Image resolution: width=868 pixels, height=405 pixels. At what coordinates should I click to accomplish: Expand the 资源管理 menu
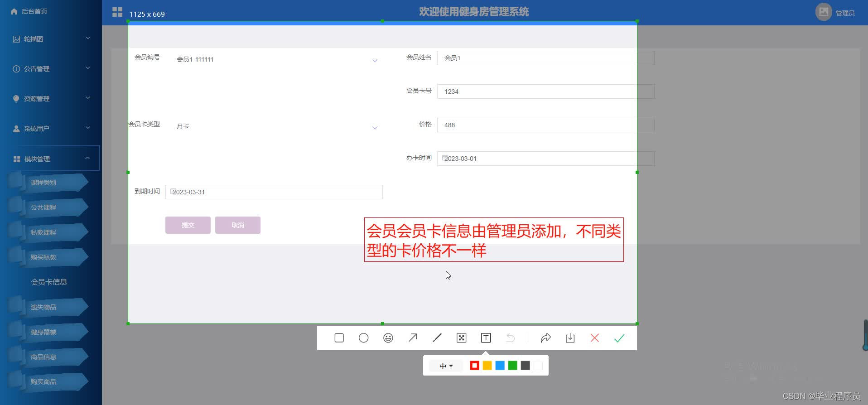click(51, 99)
